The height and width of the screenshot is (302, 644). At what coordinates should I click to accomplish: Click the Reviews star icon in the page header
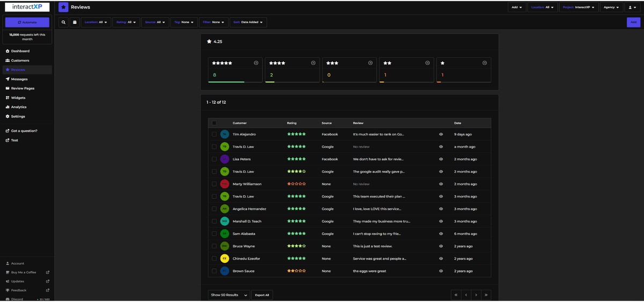click(x=63, y=7)
